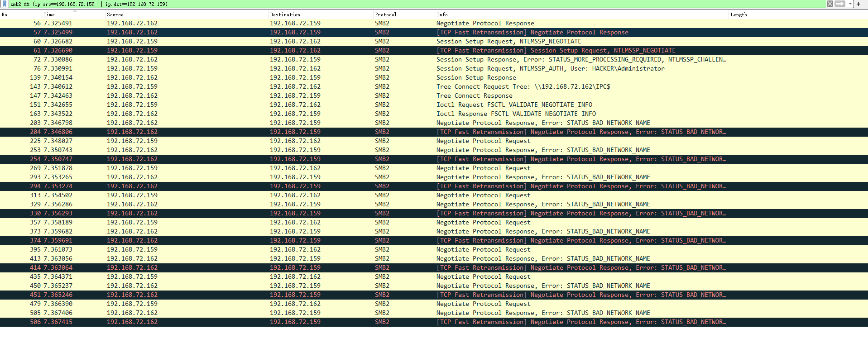Select packet 163 Ioctl Response row

tap(434, 114)
